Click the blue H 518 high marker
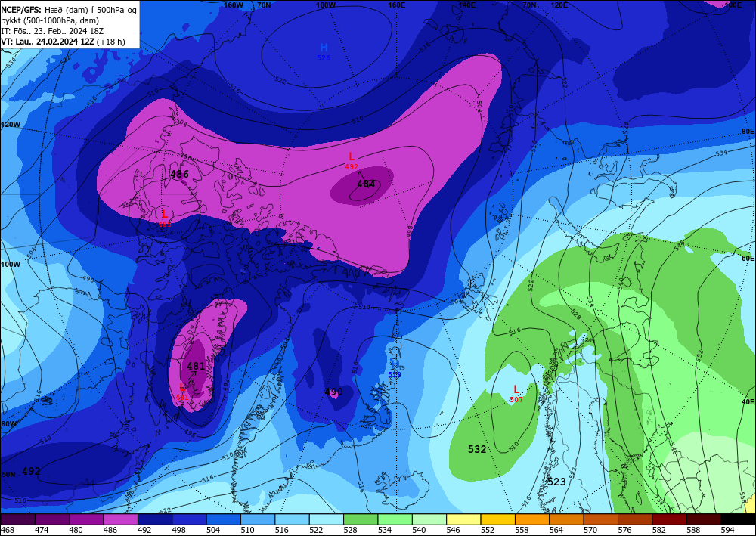756x536 pixels. point(395,367)
